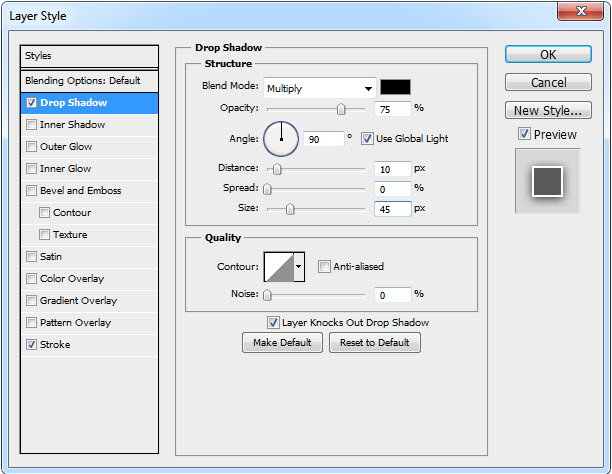Enable the Inner Shadow checkbox
This screenshot has height=474, width=612.
coord(32,125)
